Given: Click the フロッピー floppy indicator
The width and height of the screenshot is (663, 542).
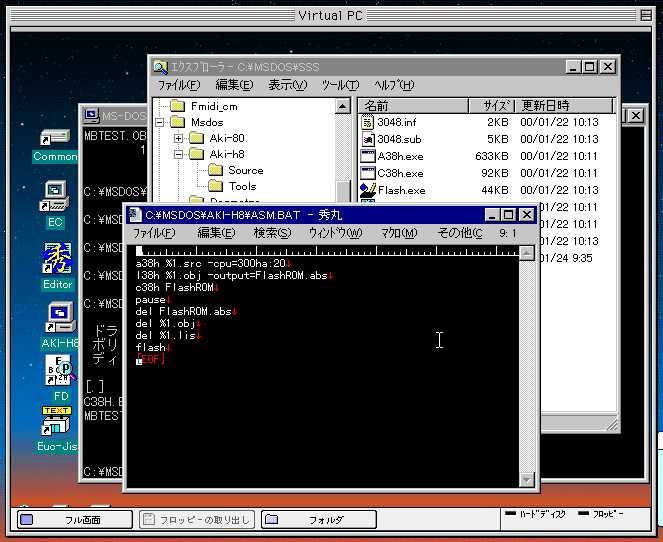Looking at the screenshot, I should point(600,514).
